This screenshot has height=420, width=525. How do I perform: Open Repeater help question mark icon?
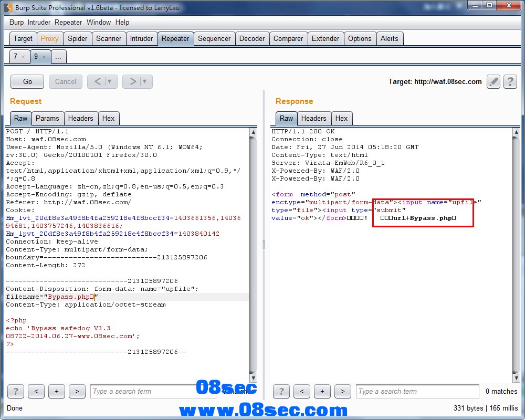[510, 81]
